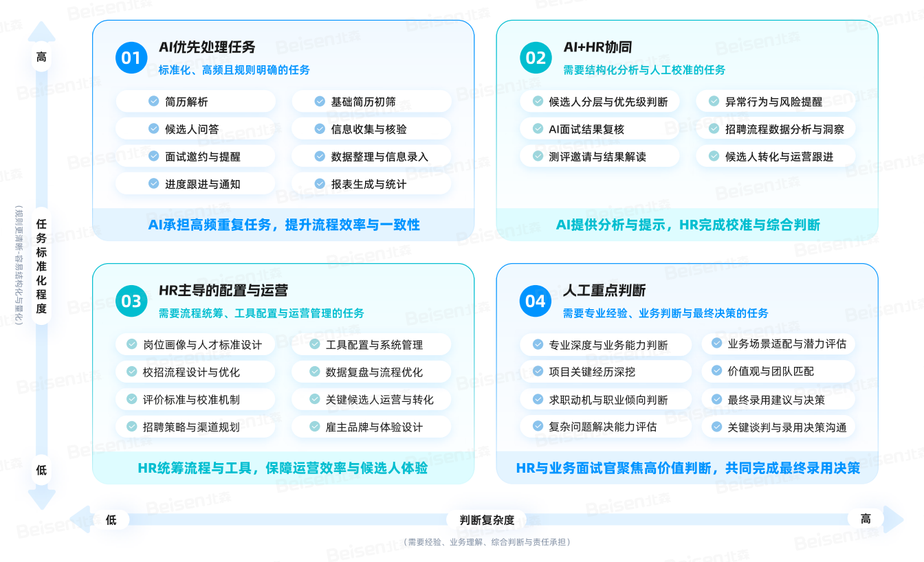Click the 高 label on the 判断复杂度 axis
The height and width of the screenshot is (562, 924).
[x=866, y=519]
